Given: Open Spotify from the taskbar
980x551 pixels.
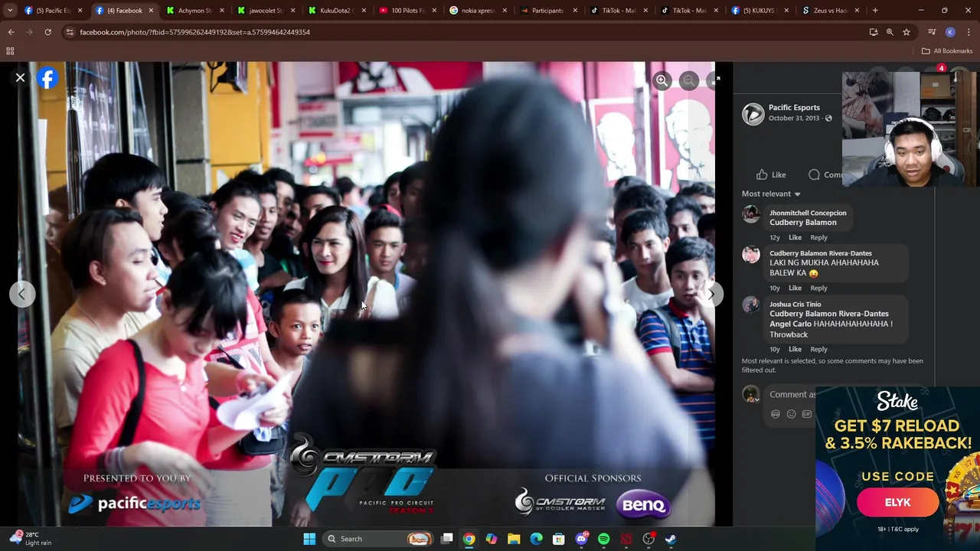Looking at the screenshot, I should pos(603,539).
